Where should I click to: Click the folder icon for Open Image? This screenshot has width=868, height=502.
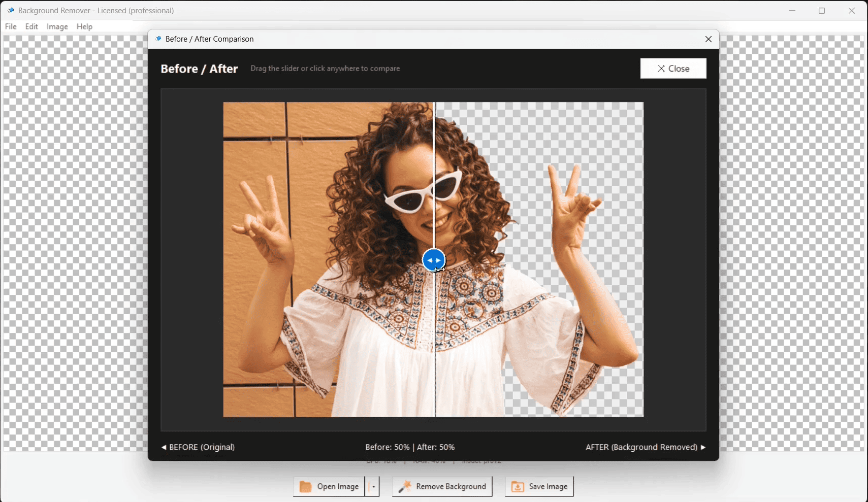click(x=305, y=487)
